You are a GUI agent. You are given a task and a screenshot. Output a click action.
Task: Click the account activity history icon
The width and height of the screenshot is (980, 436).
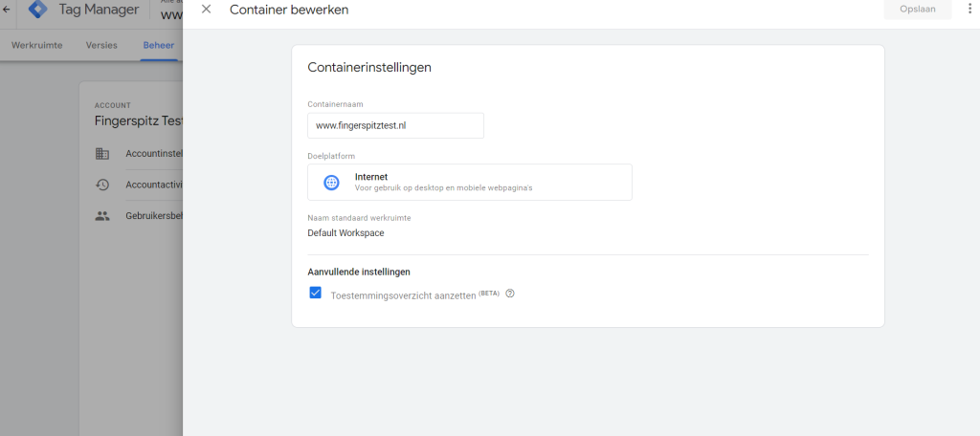(x=101, y=185)
